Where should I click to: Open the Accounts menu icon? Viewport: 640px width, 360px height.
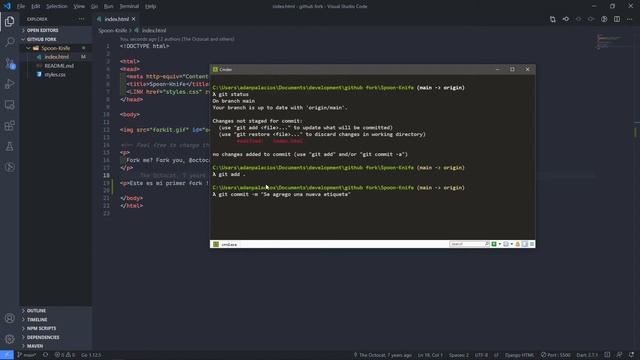(x=9, y=318)
